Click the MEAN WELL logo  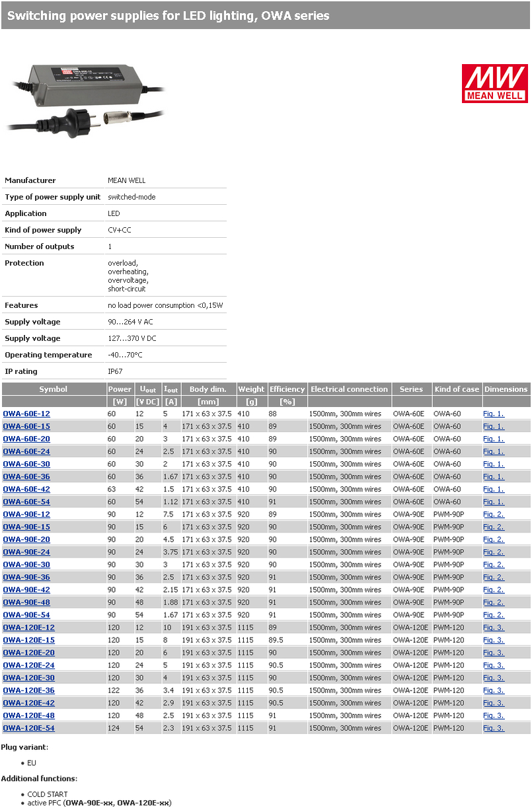click(494, 83)
